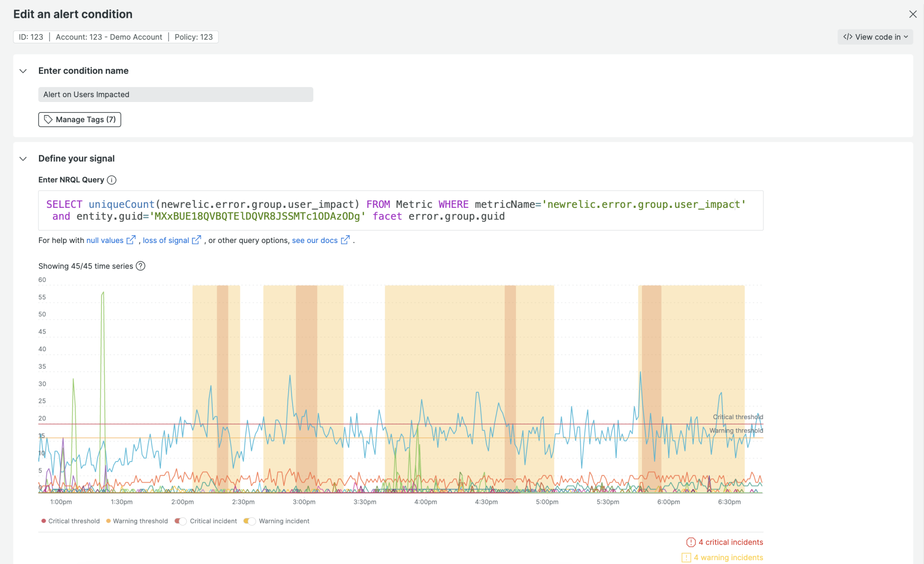This screenshot has width=924, height=564.
Task: Click the external link icon beside see our docs
Action: (x=346, y=239)
